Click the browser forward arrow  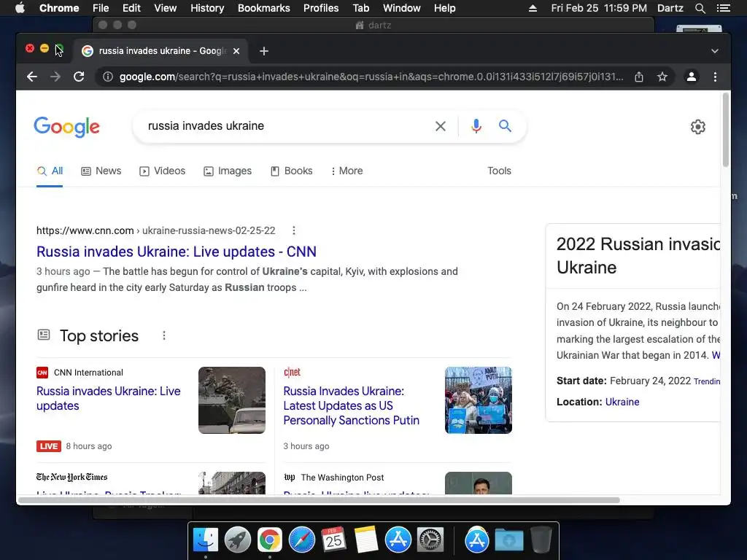pyautogui.click(x=55, y=77)
